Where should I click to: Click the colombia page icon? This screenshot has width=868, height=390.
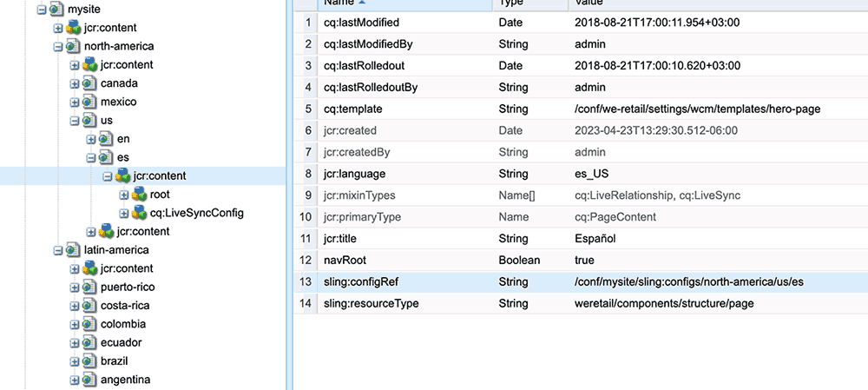[x=89, y=324]
